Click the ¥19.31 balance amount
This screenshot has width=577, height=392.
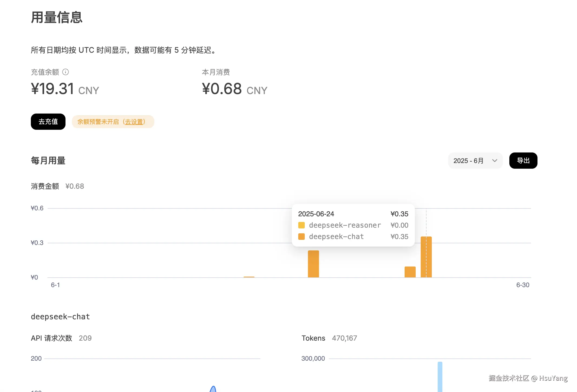[53, 89]
